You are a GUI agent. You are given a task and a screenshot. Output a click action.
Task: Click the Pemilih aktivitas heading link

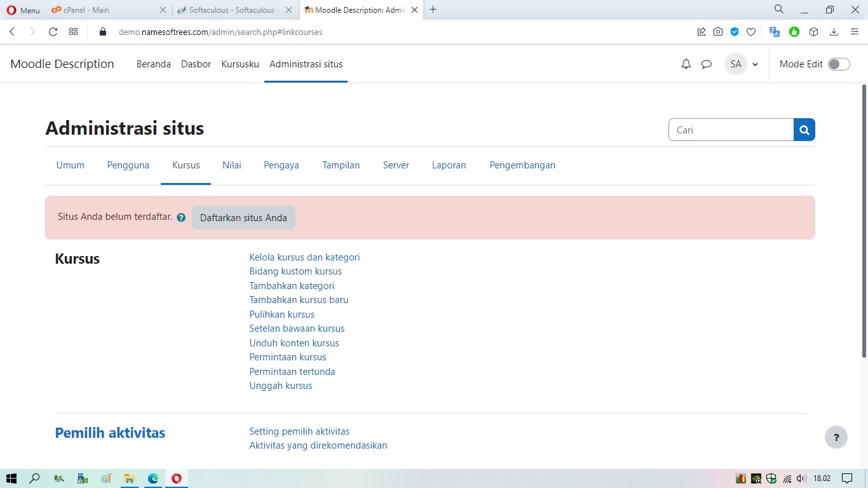pos(110,433)
